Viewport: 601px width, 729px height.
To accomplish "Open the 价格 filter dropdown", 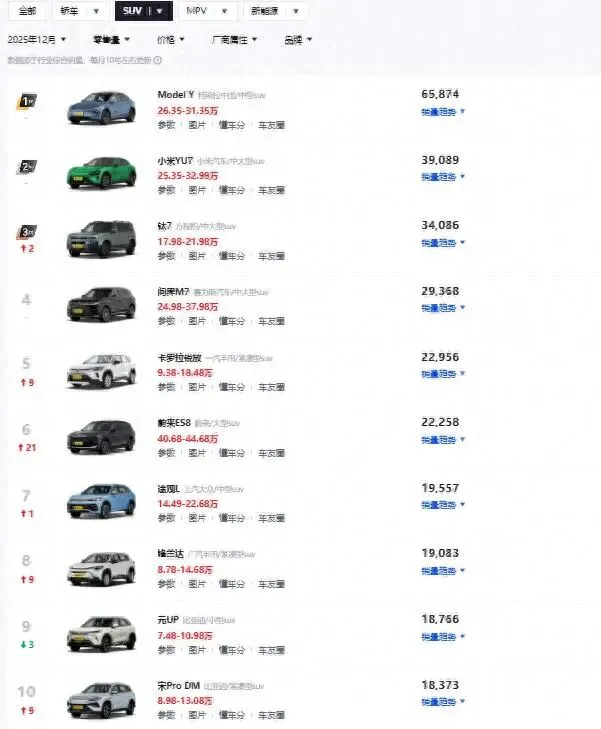I will click(171, 39).
